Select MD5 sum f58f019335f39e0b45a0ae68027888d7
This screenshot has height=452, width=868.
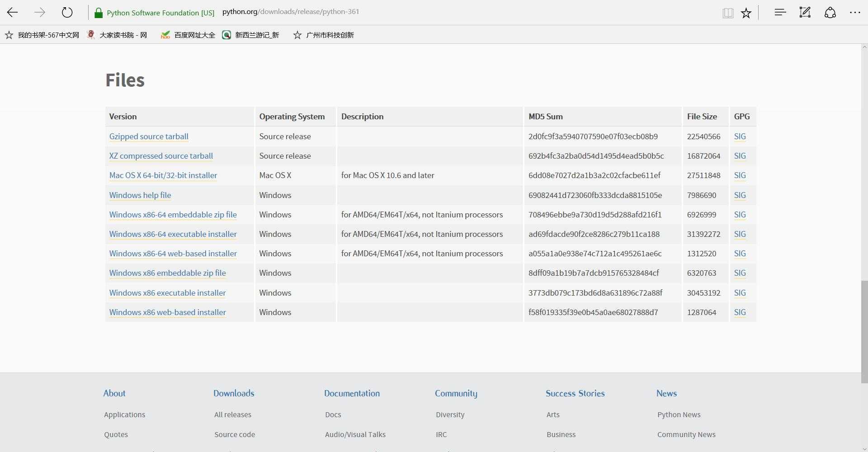[593, 312]
